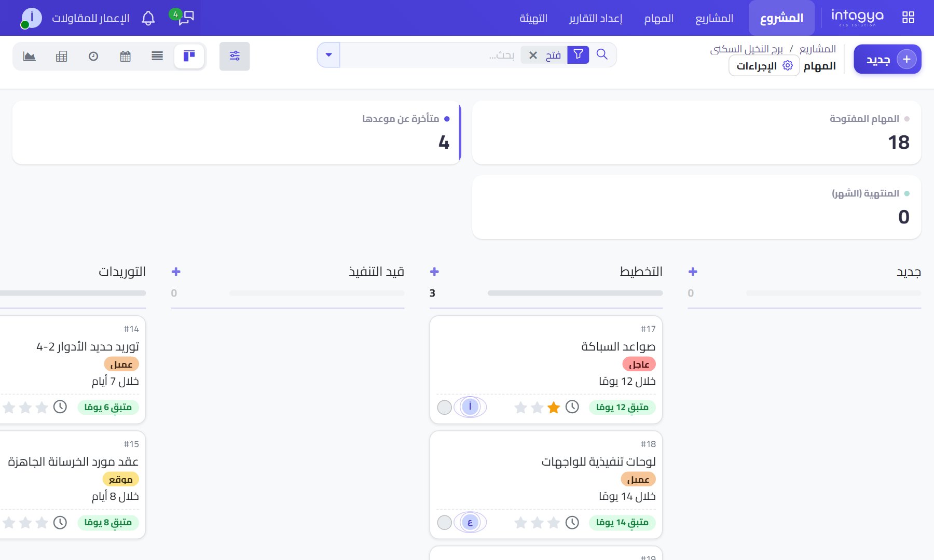This screenshot has height=560, width=934.
Task: Switch to pivot table view
Action: [61, 56]
